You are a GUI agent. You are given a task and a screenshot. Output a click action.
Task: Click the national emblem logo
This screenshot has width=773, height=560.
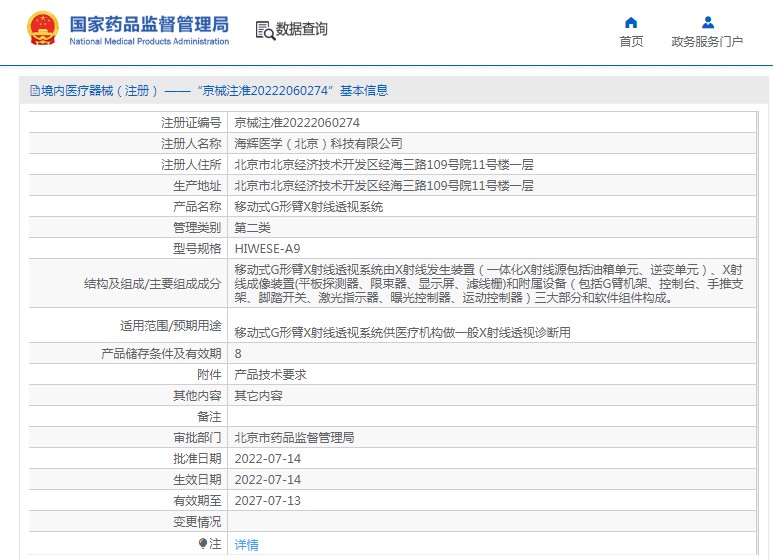42,29
